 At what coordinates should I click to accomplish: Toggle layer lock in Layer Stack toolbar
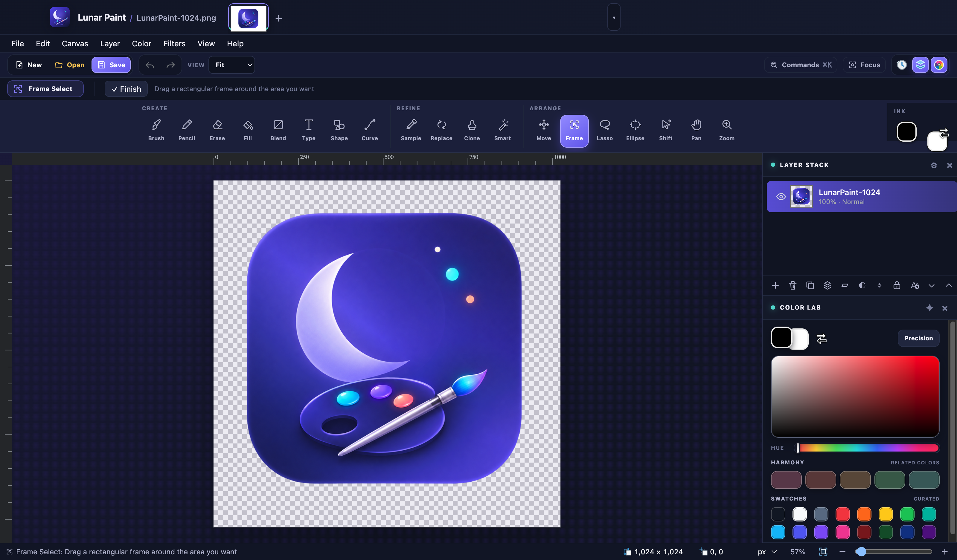[897, 285]
